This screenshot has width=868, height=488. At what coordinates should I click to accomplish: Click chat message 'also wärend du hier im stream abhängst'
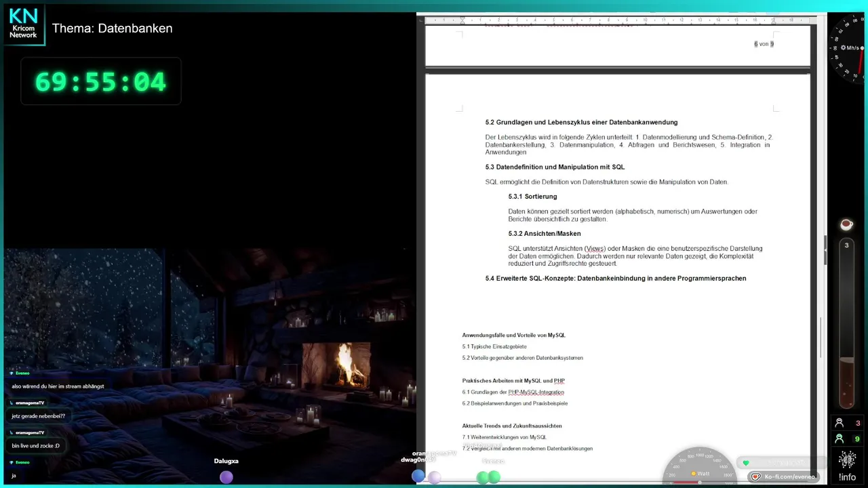click(x=58, y=386)
